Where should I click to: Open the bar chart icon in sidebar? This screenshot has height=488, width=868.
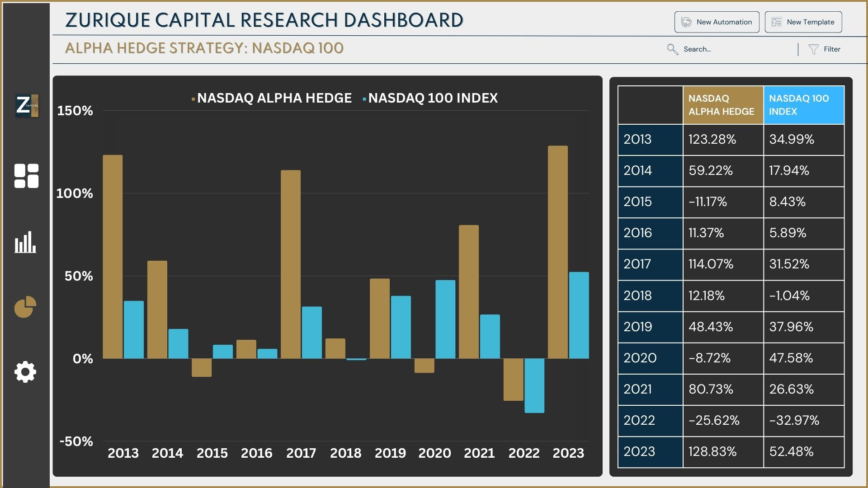point(25,242)
